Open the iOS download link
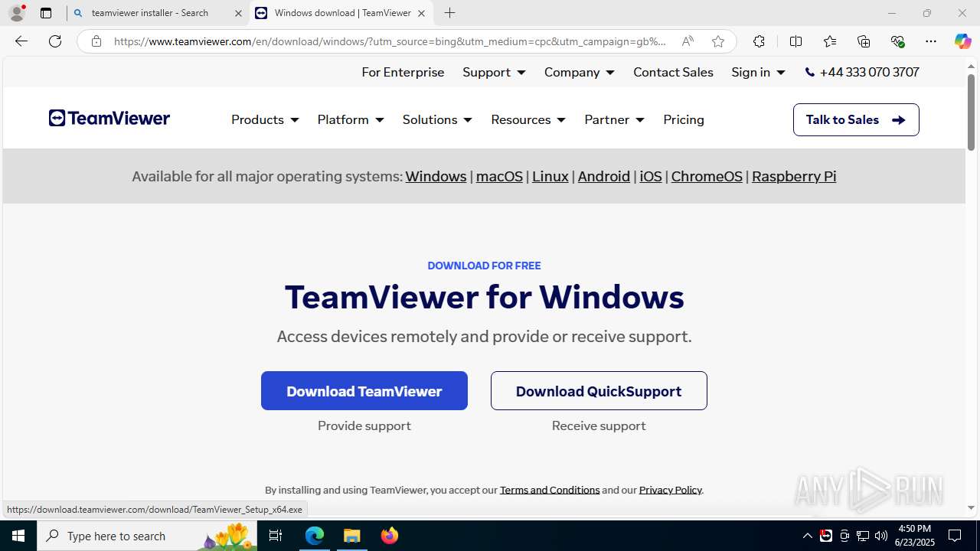 click(x=651, y=176)
